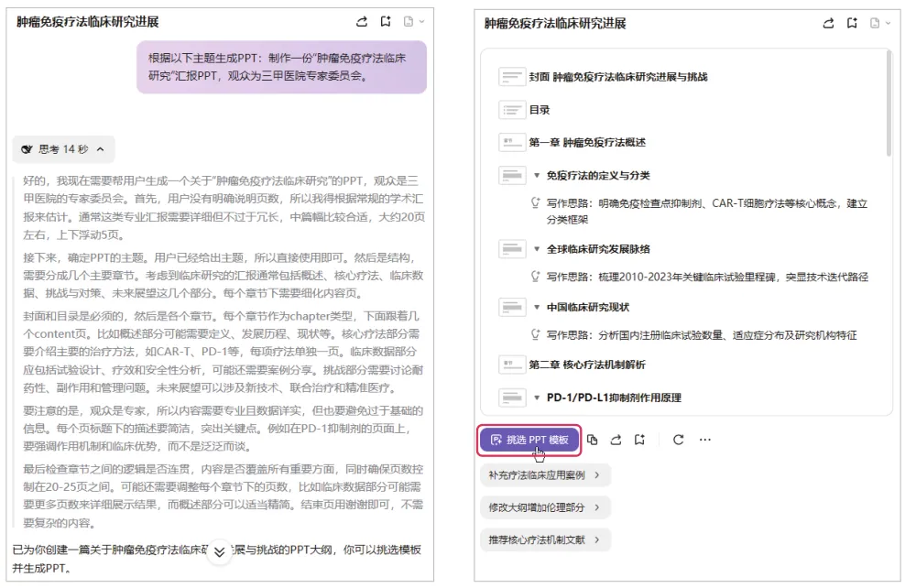The height and width of the screenshot is (588, 905).
Task: Click lightbulb icon for 明确免疫检查点抑制剂 writing idea
Action: [536, 203]
